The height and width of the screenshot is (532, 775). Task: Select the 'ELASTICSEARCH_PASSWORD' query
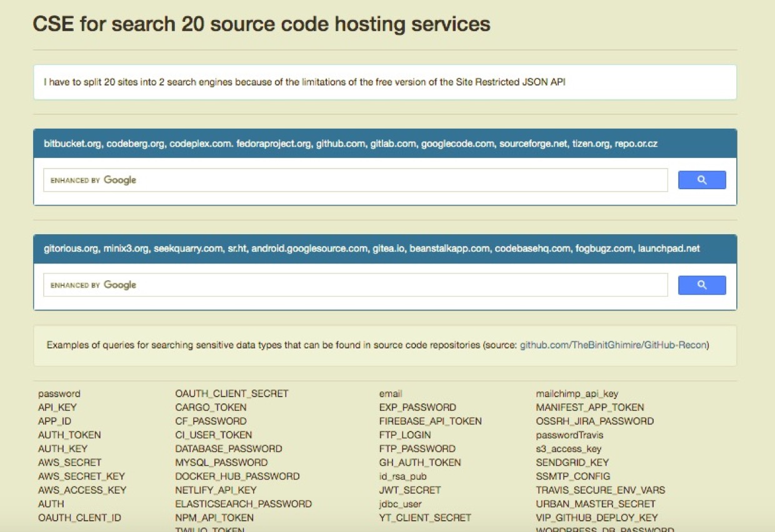pos(244,503)
